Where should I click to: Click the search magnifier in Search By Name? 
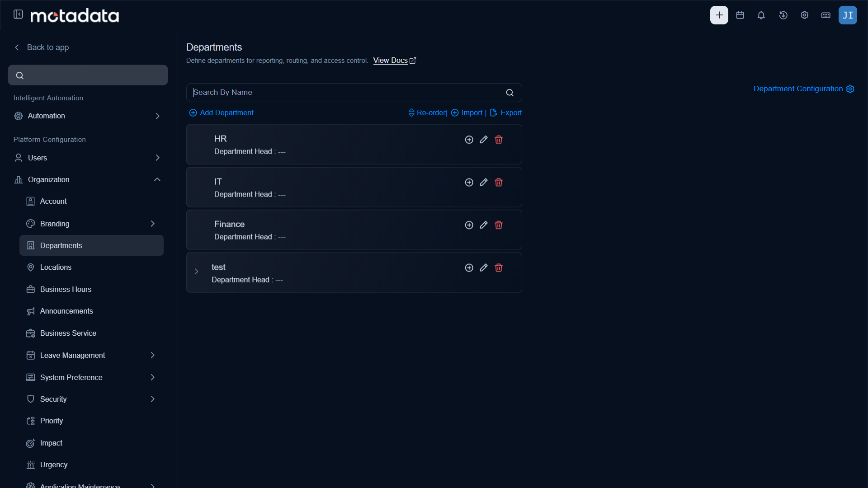point(509,93)
